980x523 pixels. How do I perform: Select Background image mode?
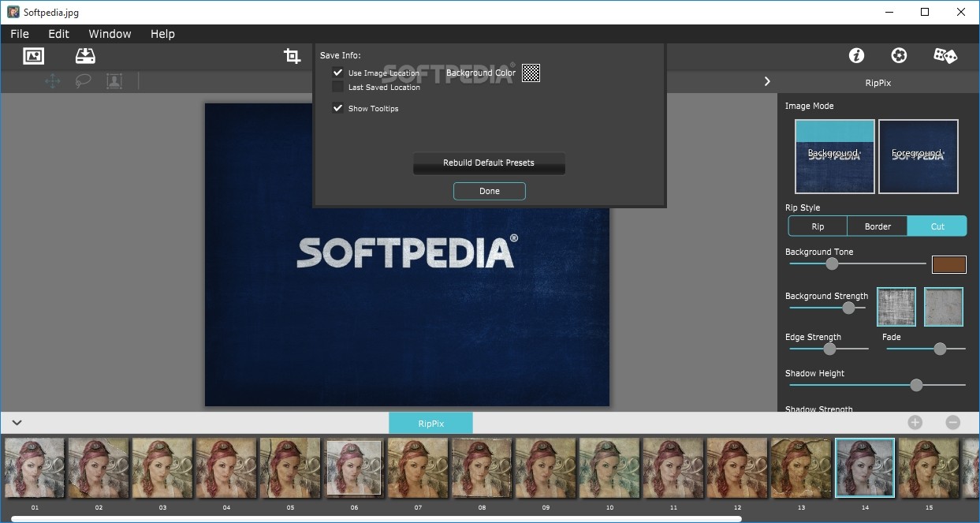pos(835,156)
